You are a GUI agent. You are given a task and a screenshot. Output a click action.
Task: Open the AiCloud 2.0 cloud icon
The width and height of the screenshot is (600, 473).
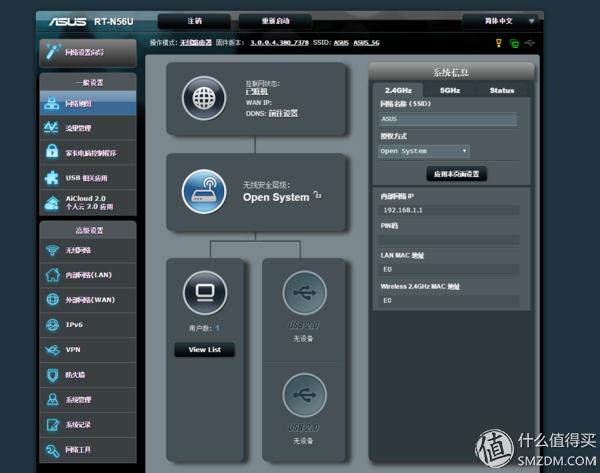coord(52,203)
